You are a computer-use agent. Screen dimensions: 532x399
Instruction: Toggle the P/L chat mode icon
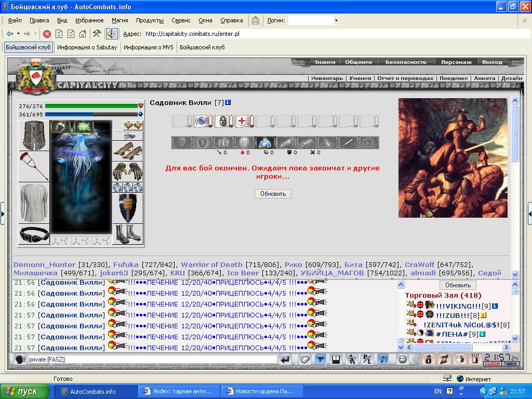point(367,360)
